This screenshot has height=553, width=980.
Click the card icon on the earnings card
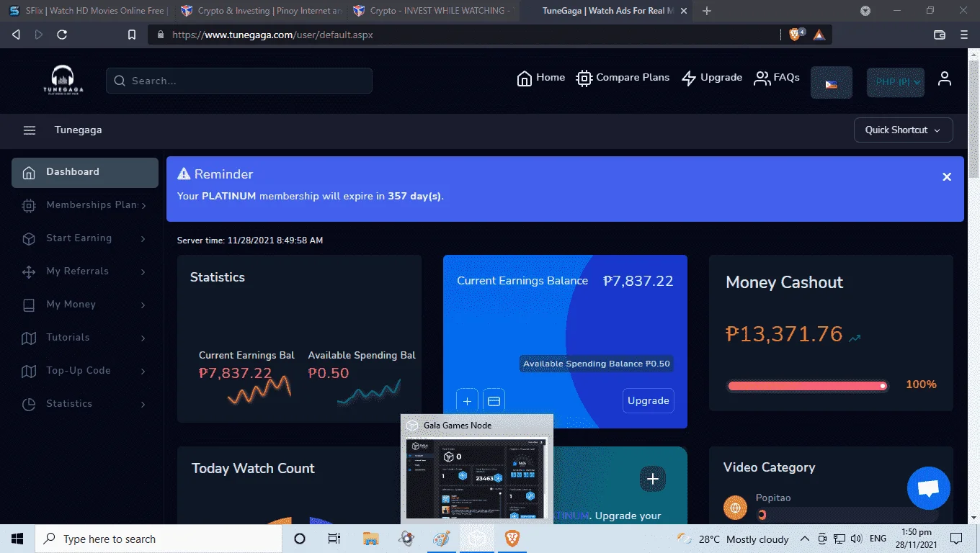[494, 401]
